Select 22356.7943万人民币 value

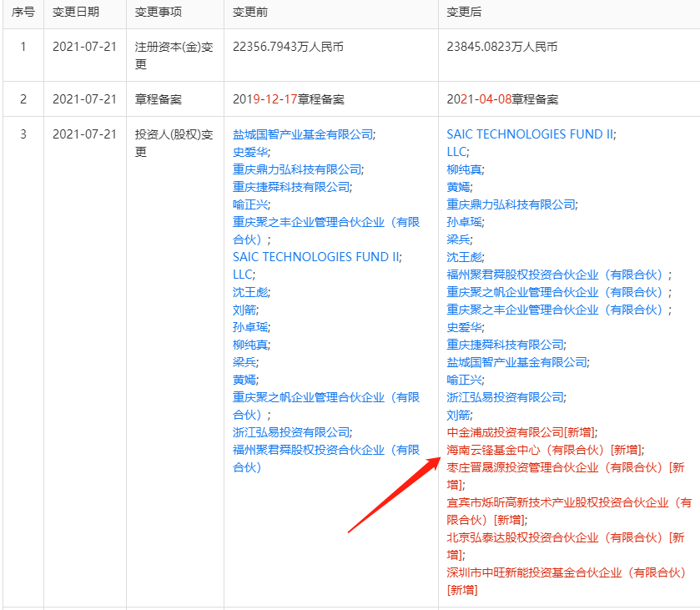point(288,47)
